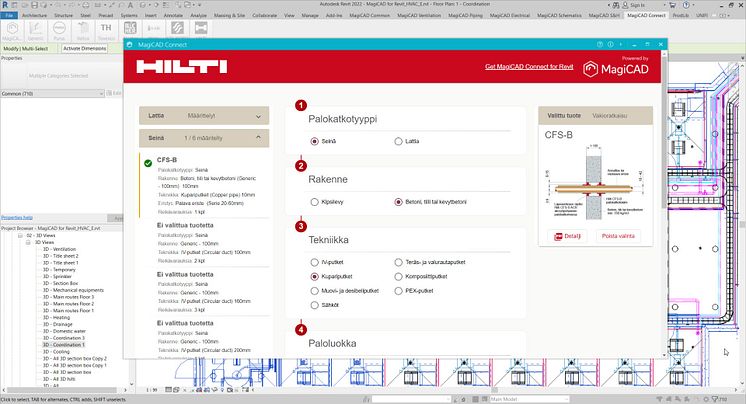Select the Seinä radio button
Viewport: 746px width, 404px height.
pos(314,141)
